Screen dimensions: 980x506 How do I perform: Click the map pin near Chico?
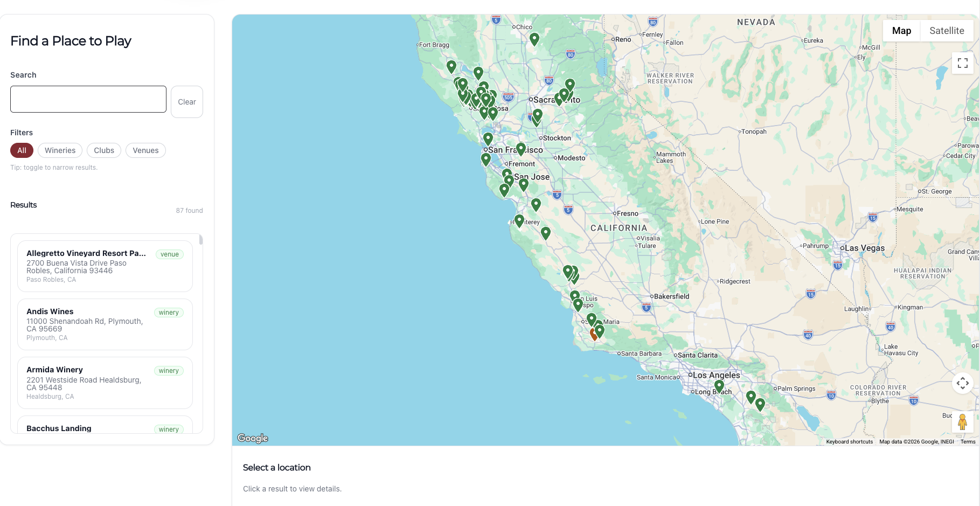coord(534,39)
